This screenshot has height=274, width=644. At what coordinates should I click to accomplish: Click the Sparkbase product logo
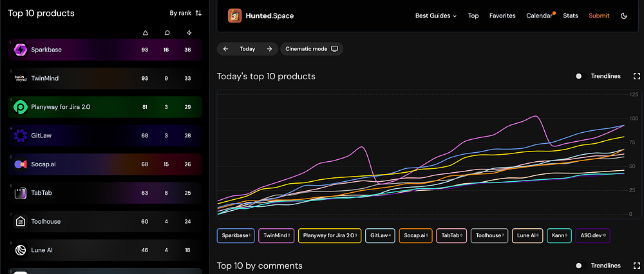(x=20, y=50)
